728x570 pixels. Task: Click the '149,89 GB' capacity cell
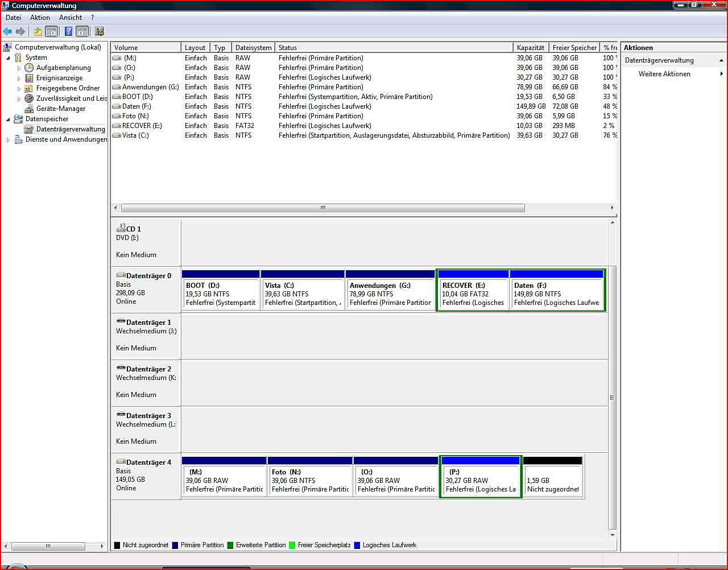click(x=531, y=106)
